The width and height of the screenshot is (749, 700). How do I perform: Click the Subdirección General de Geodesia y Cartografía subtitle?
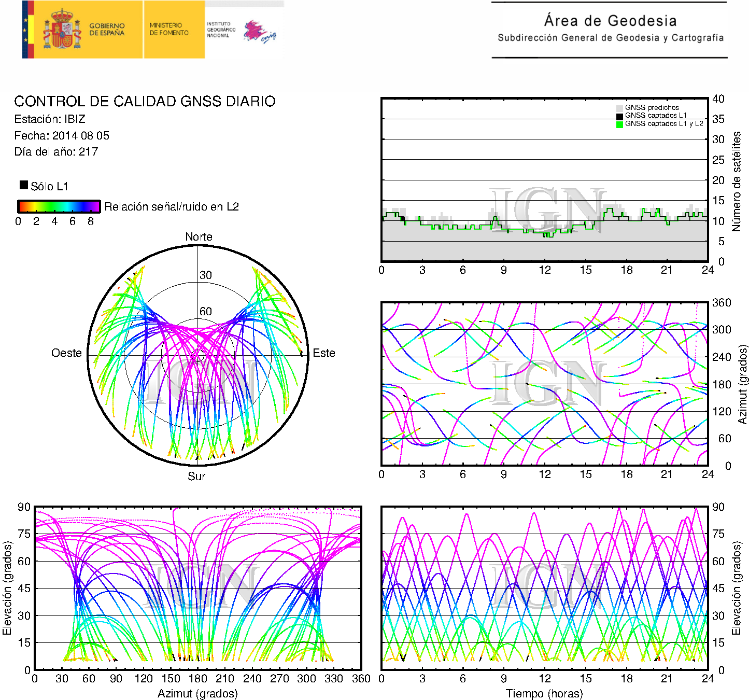pyautogui.click(x=610, y=38)
